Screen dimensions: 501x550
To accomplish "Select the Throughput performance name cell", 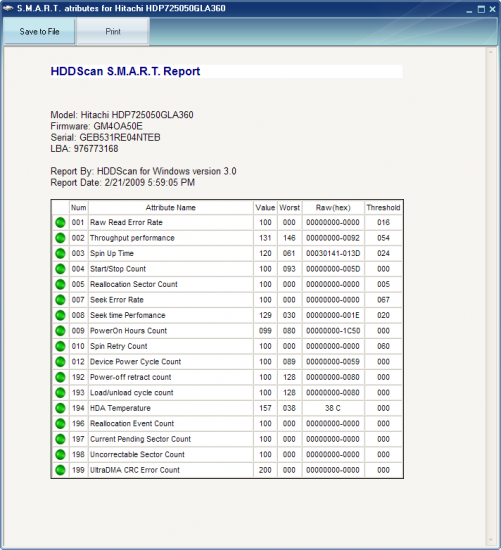I will click(171, 238).
